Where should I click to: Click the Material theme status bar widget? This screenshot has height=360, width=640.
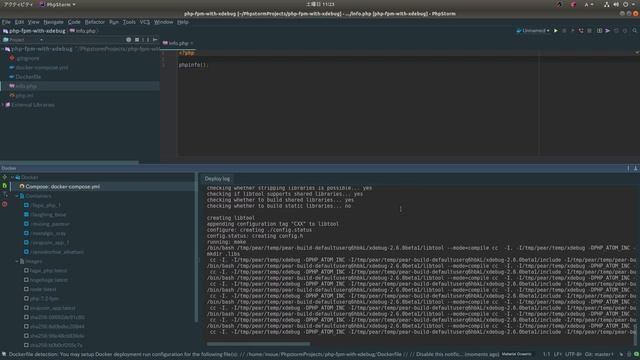[x=516, y=354]
